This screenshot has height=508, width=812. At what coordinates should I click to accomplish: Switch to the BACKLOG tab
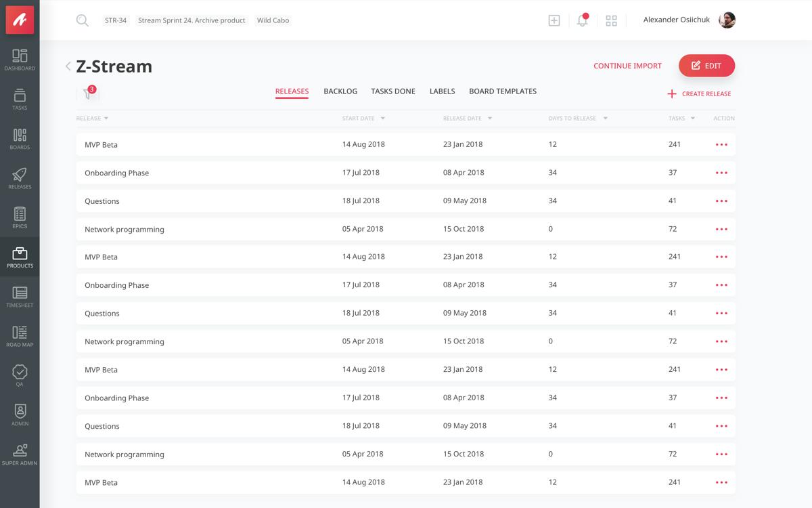click(340, 91)
